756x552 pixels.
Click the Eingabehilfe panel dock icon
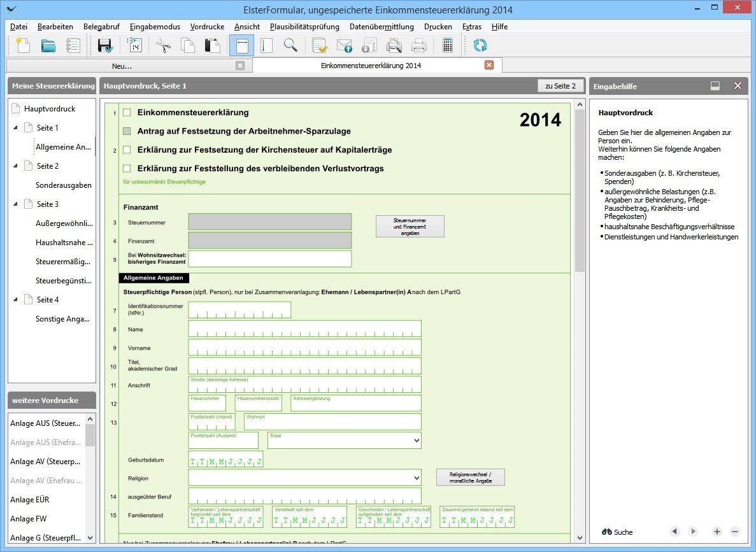[x=715, y=86]
